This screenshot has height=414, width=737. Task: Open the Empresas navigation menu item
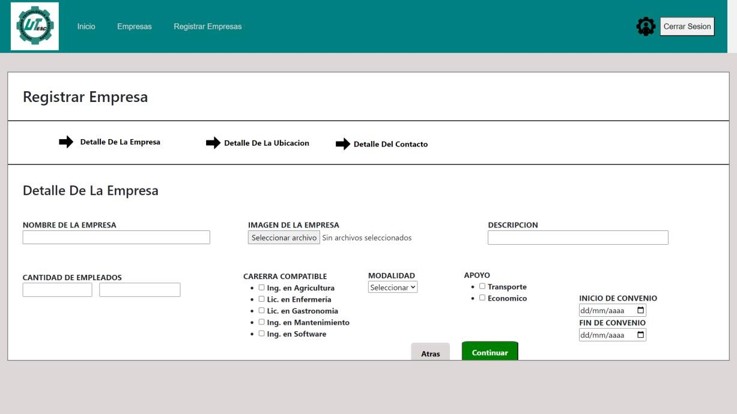click(x=134, y=27)
